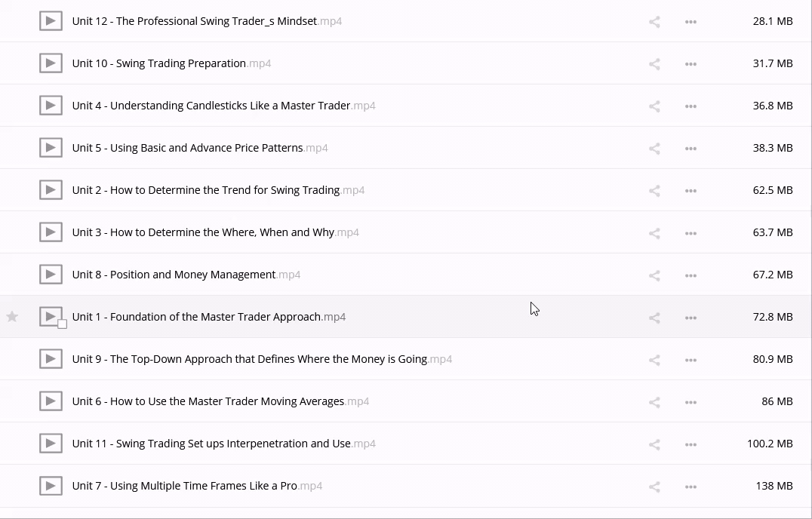This screenshot has width=812, height=519.
Task: Open more actions for Unit 1 Foundation
Action: [691, 318]
